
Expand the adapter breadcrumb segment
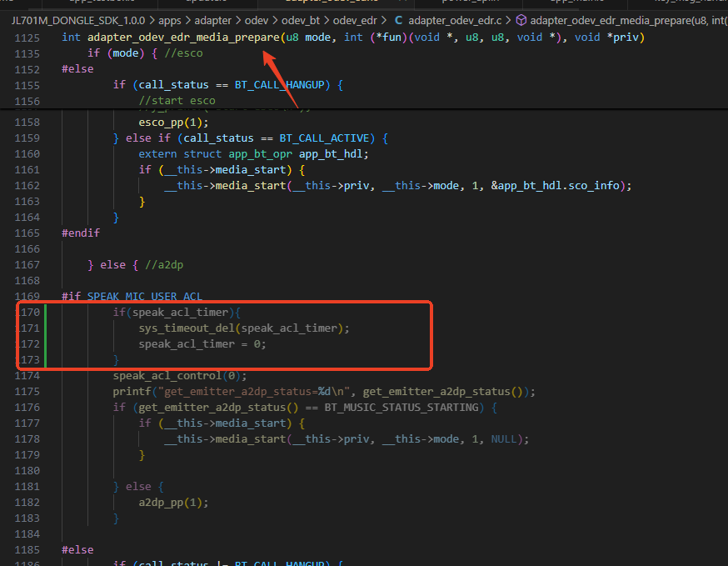[212, 21]
